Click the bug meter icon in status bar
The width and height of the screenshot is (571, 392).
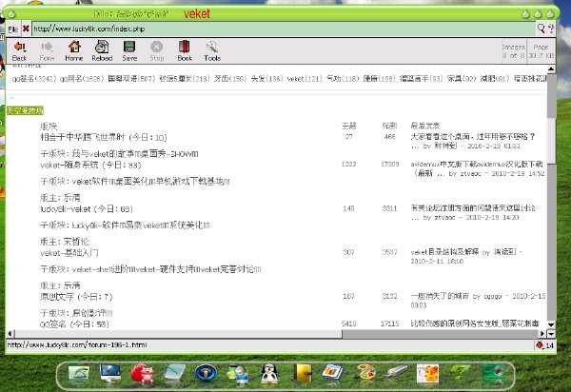point(540,344)
